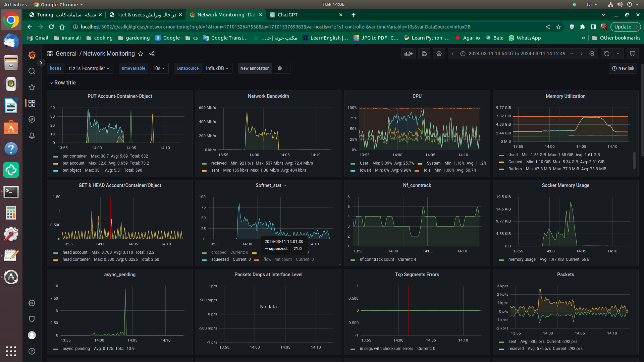Click the zoom out time range icon
The image size is (644, 362).
[x=592, y=54]
